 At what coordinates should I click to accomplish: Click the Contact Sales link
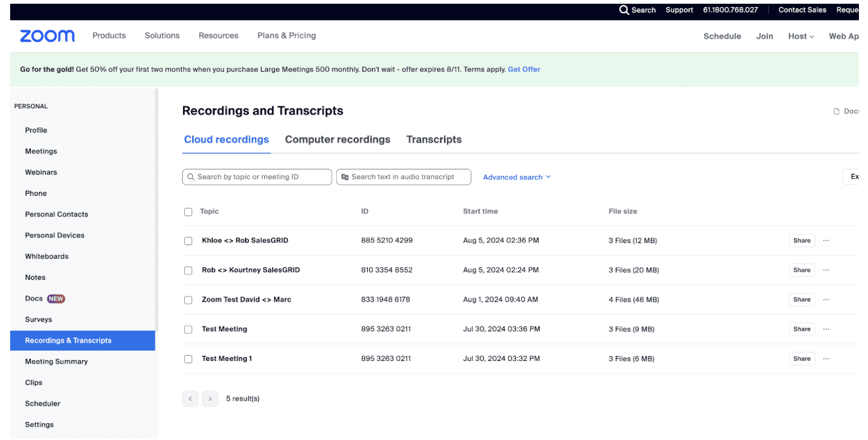(802, 10)
